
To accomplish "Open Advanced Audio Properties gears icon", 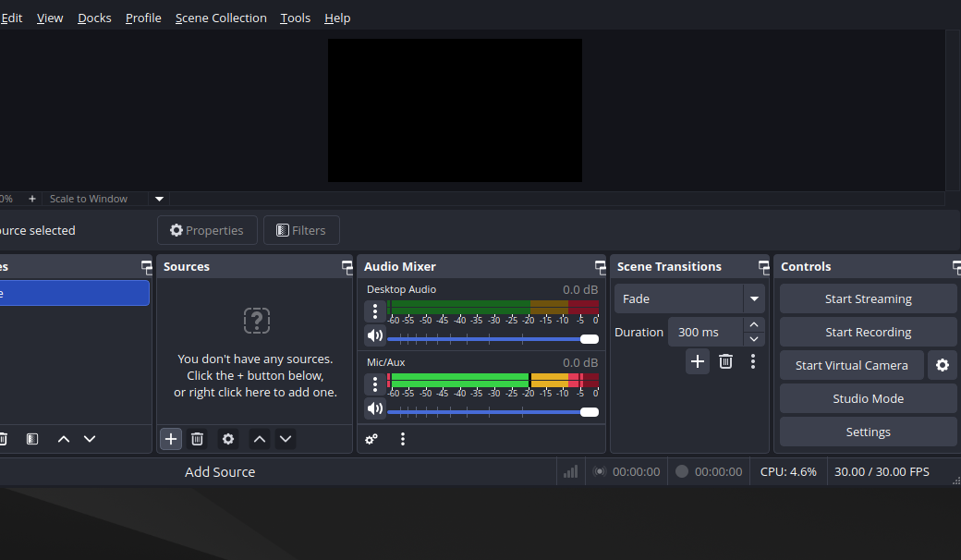I will 371,439.
